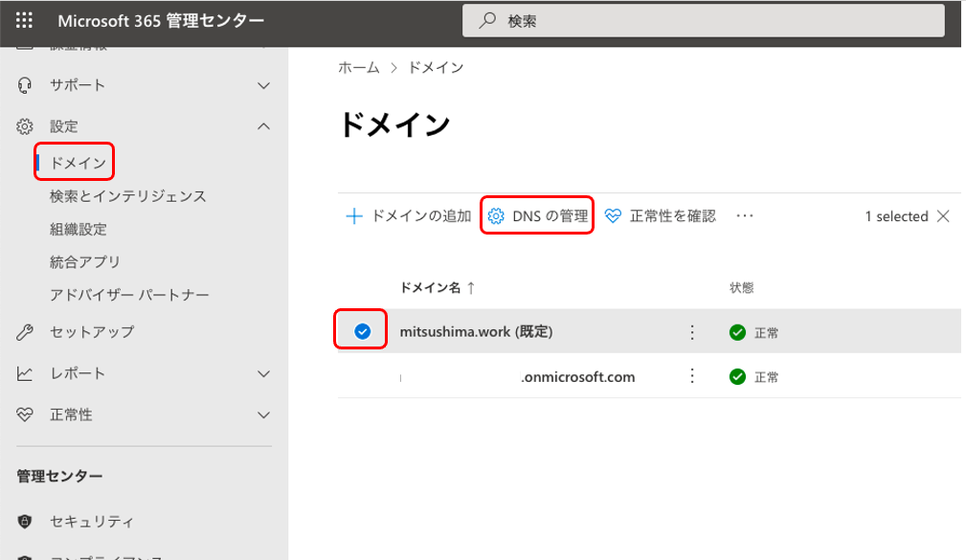Click DNS の管理 button label

tap(550, 216)
